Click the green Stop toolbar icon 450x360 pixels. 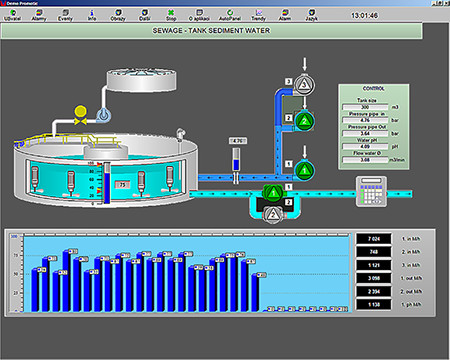[171, 15]
